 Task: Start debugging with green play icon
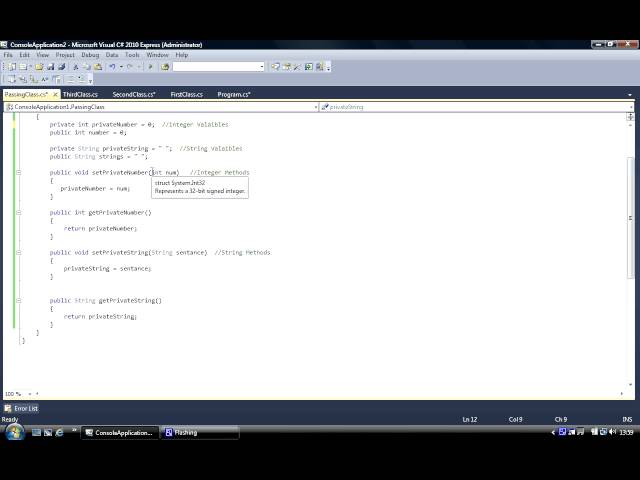click(x=150, y=67)
